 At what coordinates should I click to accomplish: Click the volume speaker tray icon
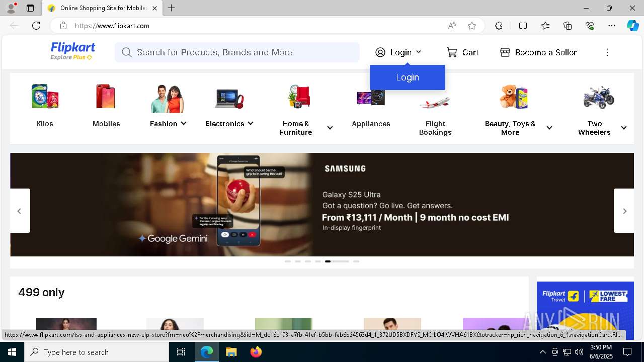click(579, 352)
